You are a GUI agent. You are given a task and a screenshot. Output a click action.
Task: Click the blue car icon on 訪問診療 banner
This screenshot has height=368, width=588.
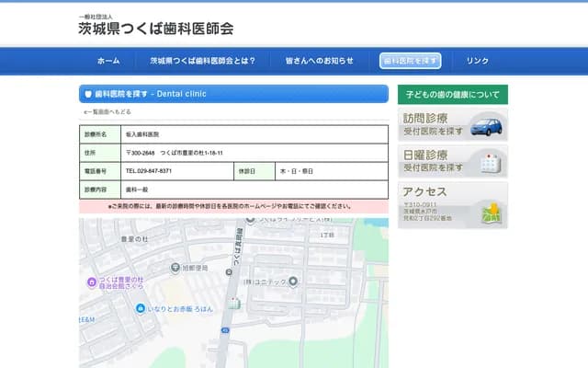coord(486,126)
